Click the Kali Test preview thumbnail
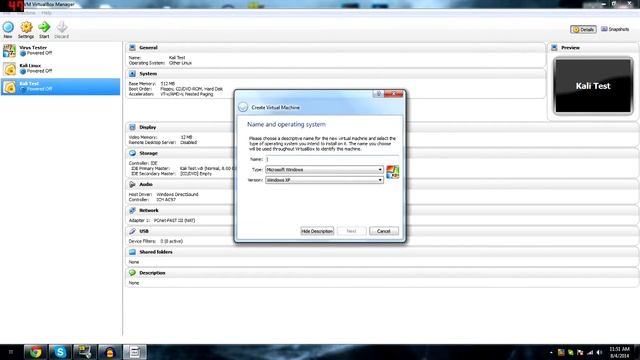640x360 pixels. point(593,86)
